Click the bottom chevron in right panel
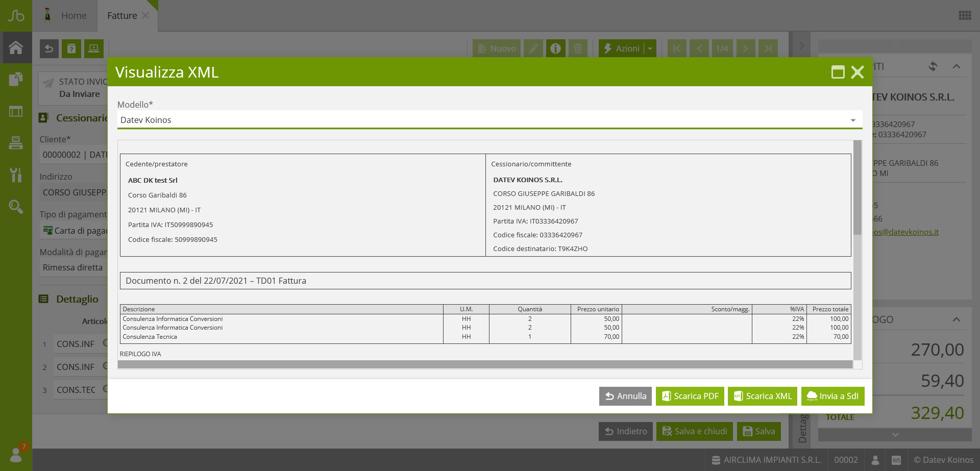The image size is (980, 471). click(895, 435)
